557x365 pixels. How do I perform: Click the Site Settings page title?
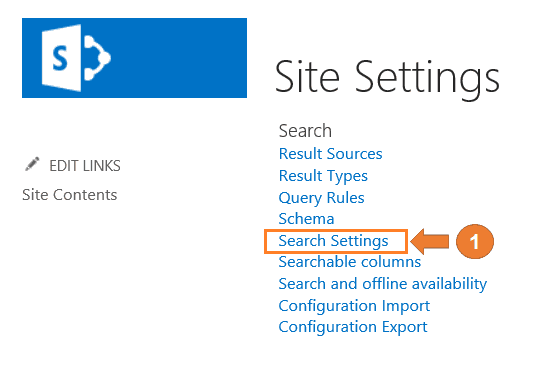point(387,78)
